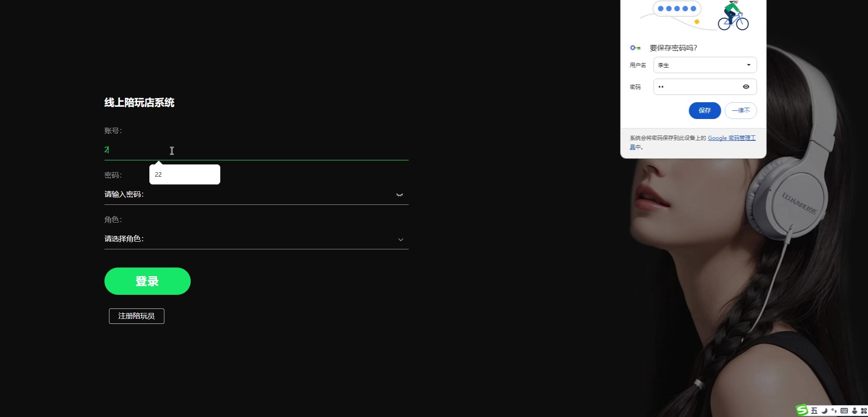Image resolution: width=868 pixels, height=417 pixels.
Task: Toggle the Chinese punctuation icon
Action: click(x=834, y=411)
